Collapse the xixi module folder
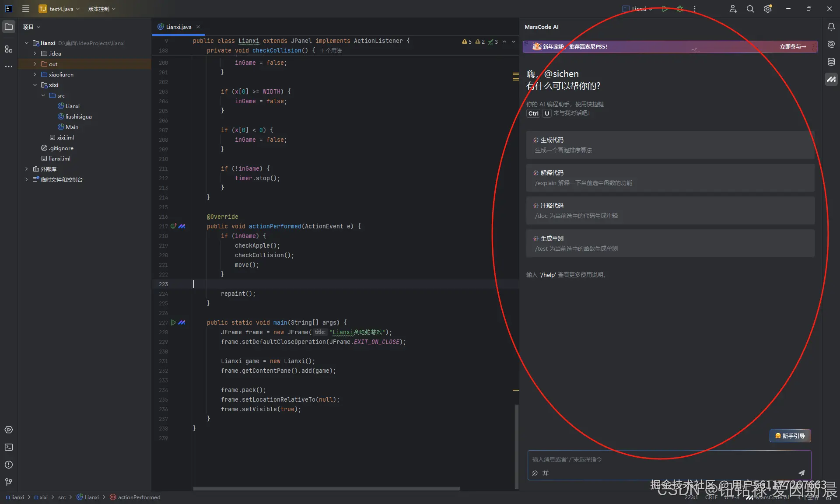Image resolution: width=840 pixels, height=504 pixels. click(35, 85)
